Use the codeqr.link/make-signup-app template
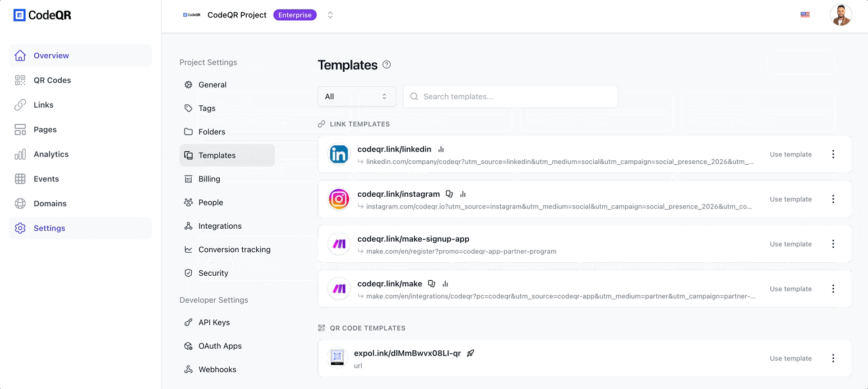The height and width of the screenshot is (389, 868). coord(791,244)
